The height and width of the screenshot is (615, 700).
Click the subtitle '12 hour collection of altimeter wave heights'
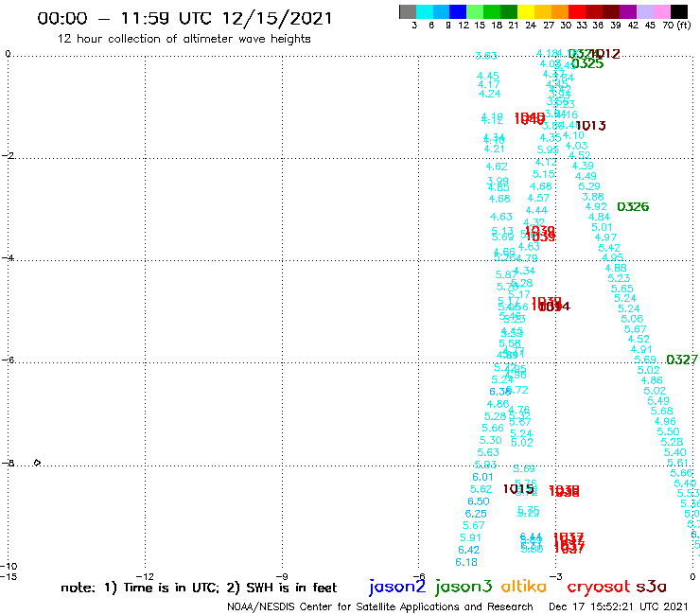point(184,39)
